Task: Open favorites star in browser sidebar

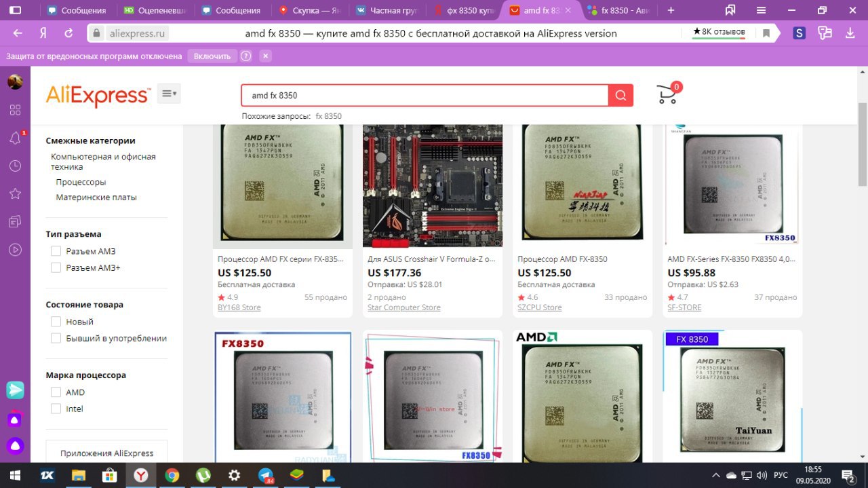Action: [x=15, y=193]
